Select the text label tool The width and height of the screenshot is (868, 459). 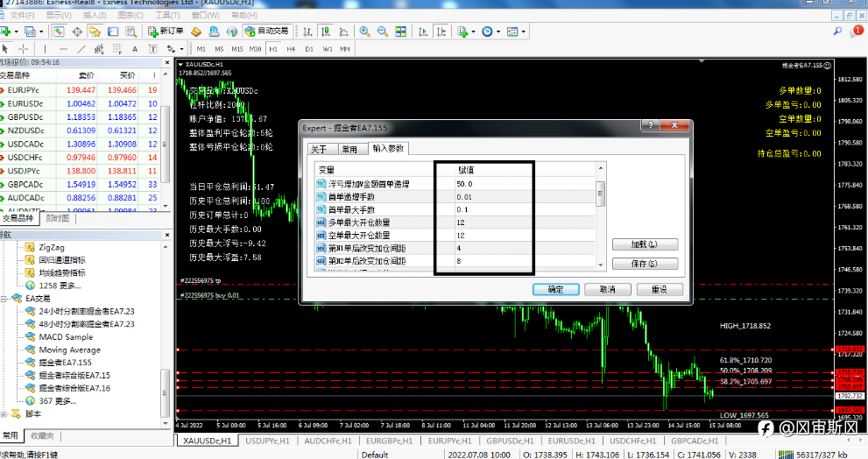click(x=152, y=49)
